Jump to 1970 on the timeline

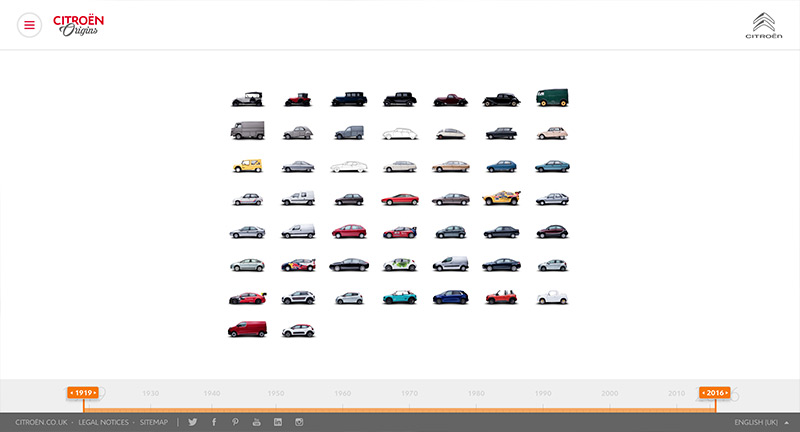tap(409, 393)
